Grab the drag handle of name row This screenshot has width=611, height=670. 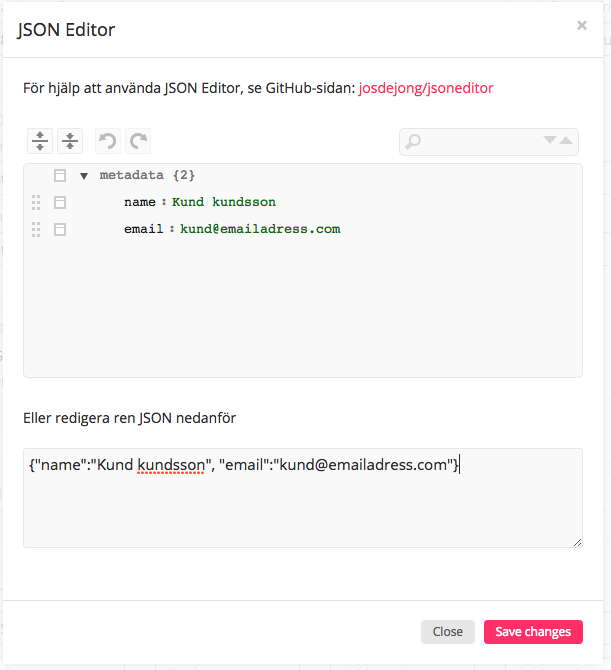tap(36, 203)
